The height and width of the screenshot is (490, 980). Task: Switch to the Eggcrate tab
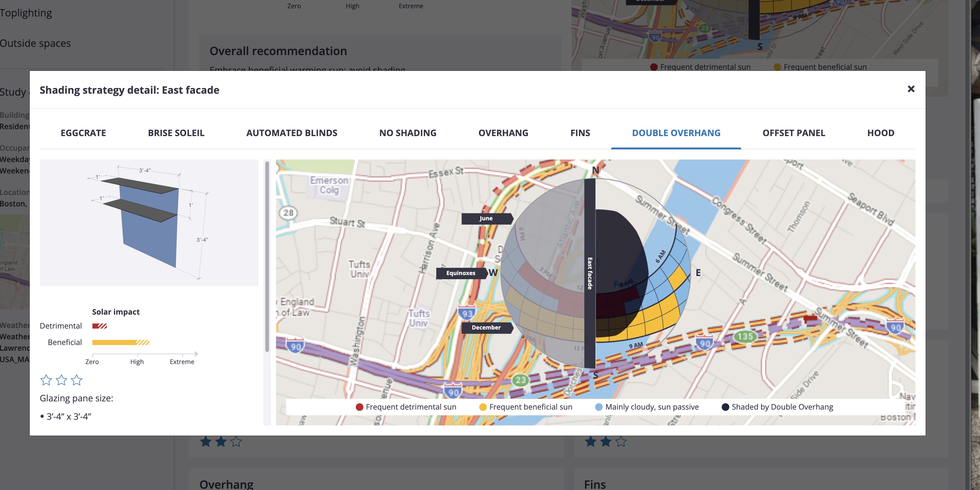tap(83, 133)
